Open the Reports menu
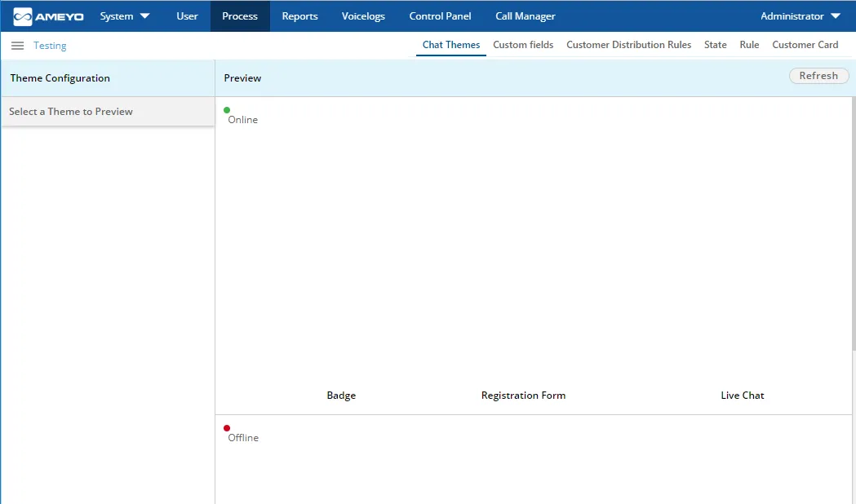The height and width of the screenshot is (504, 856). 299,16
